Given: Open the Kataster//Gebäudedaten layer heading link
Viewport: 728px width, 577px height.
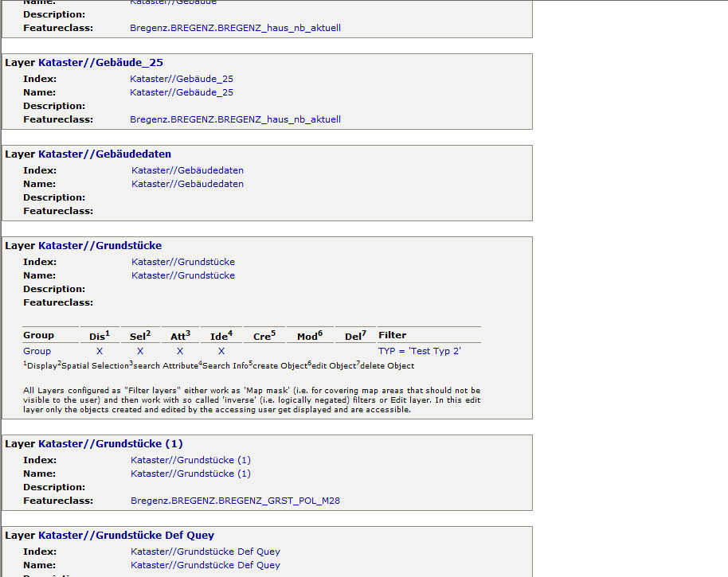Looking at the screenshot, I should (x=104, y=154).
